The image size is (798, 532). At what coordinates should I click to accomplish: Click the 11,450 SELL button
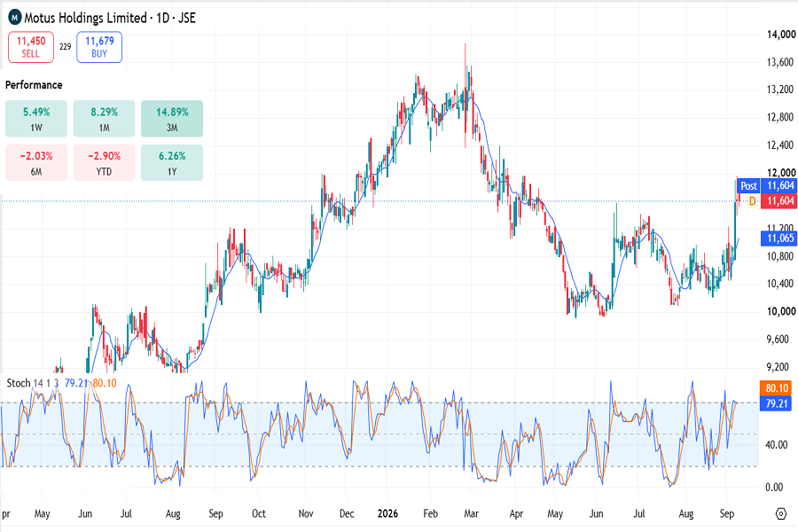[x=31, y=47]
